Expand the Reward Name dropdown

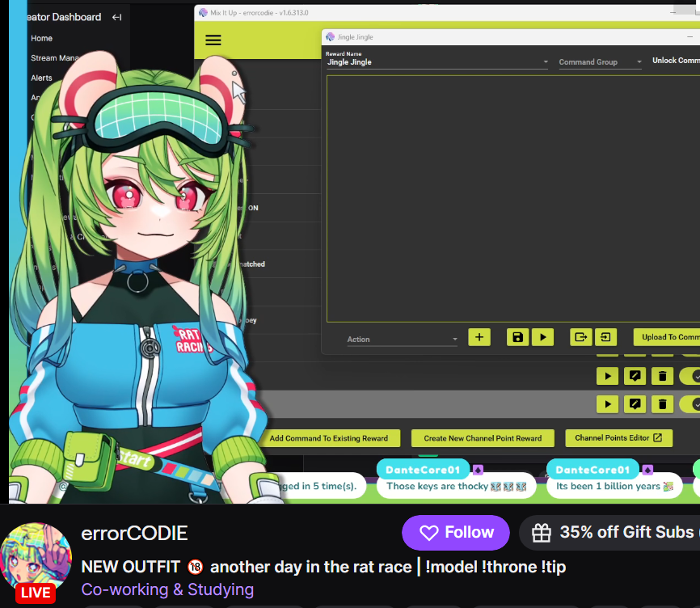pos(546,62)
